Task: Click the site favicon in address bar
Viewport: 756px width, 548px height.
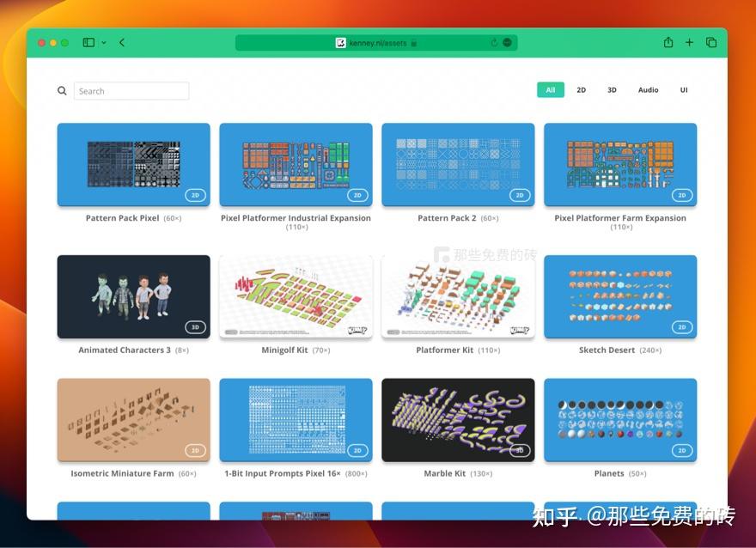Action: click(x=341, y=43)
